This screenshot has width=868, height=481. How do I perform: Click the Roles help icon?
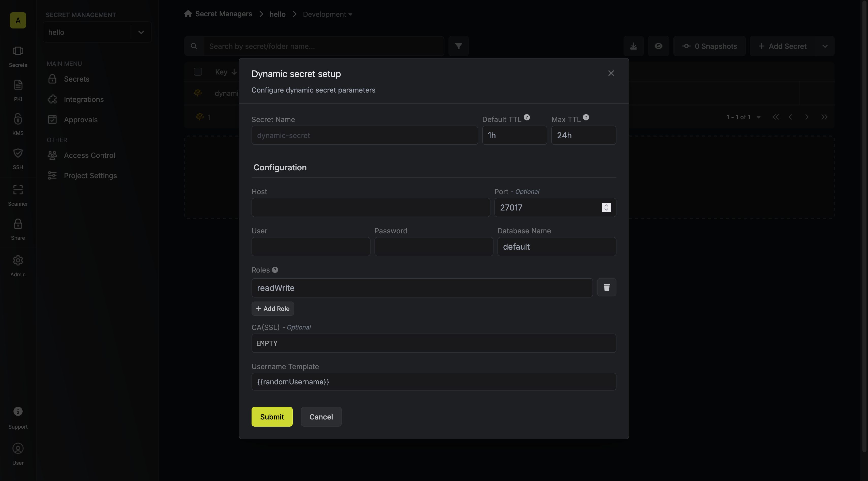pyautogui.click(x=275, y=270)
